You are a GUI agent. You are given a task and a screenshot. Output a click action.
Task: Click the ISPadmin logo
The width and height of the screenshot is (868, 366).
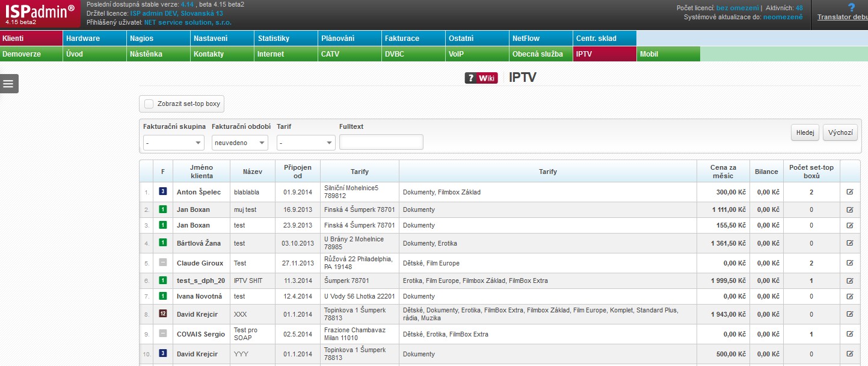tap(40, 13)
